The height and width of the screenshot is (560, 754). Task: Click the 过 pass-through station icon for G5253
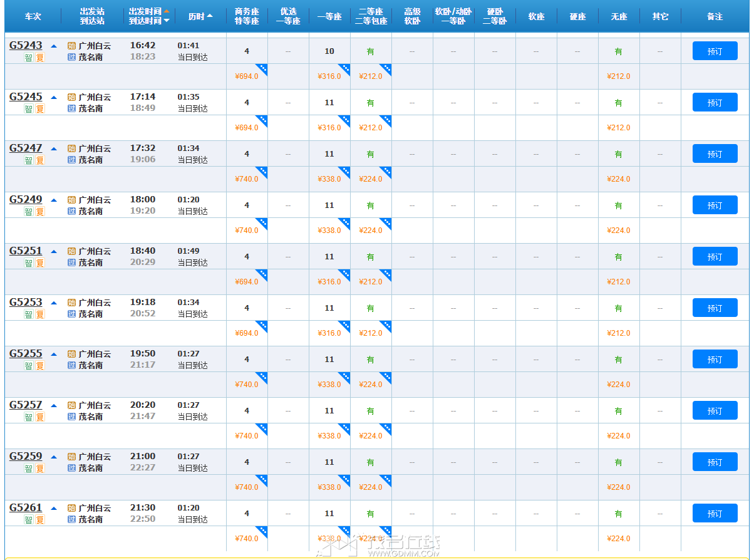(x=71, y=314)
